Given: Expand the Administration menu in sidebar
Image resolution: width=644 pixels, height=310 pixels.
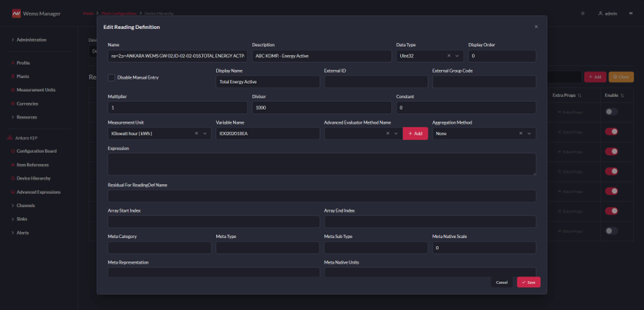Looking at the screenshot, I should coord(30,40).
